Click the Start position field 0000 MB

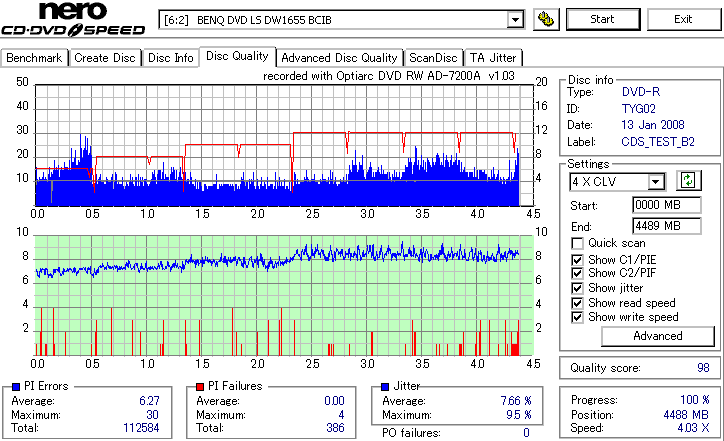click(666, 205)
